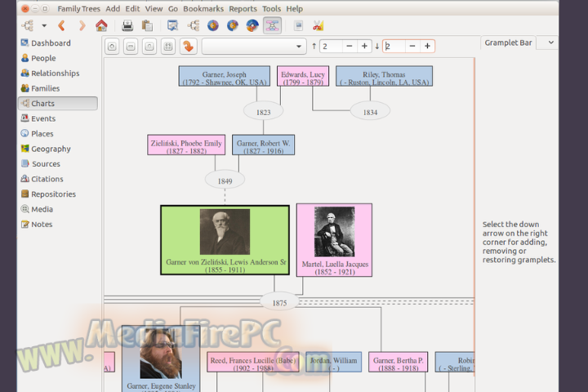
Task: Expand the Gramplet Bar down-arrow menu
Action: coord(550,42)
